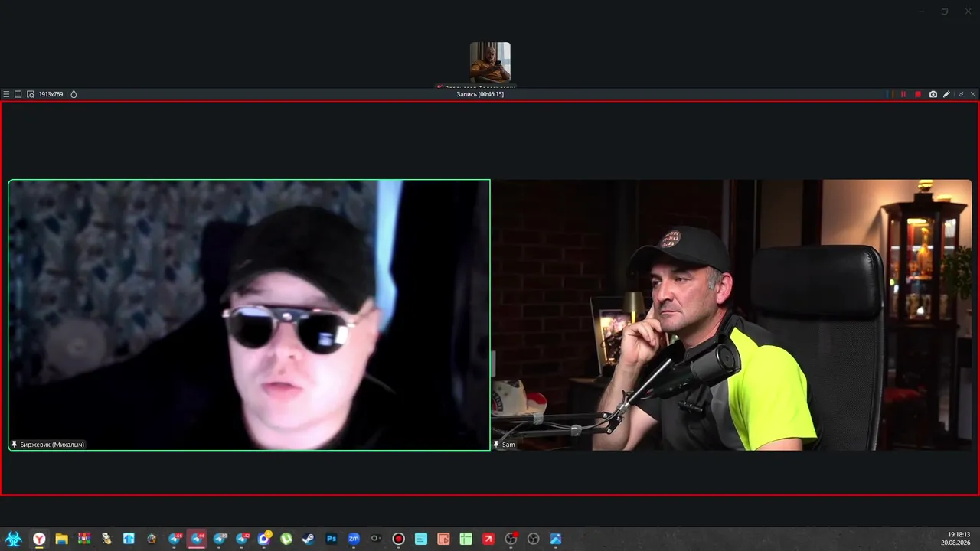Take a screenshot with the camera icon

(x=933, y=94)
